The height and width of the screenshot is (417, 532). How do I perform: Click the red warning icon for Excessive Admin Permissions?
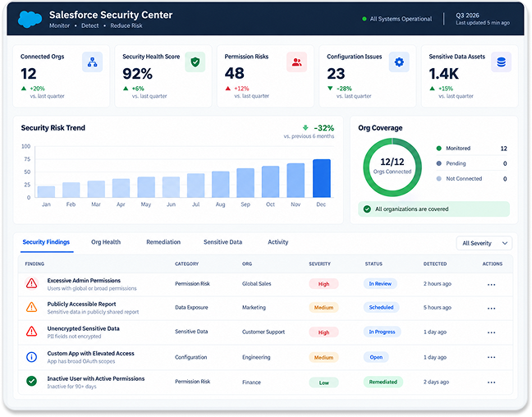pos(31,283)
